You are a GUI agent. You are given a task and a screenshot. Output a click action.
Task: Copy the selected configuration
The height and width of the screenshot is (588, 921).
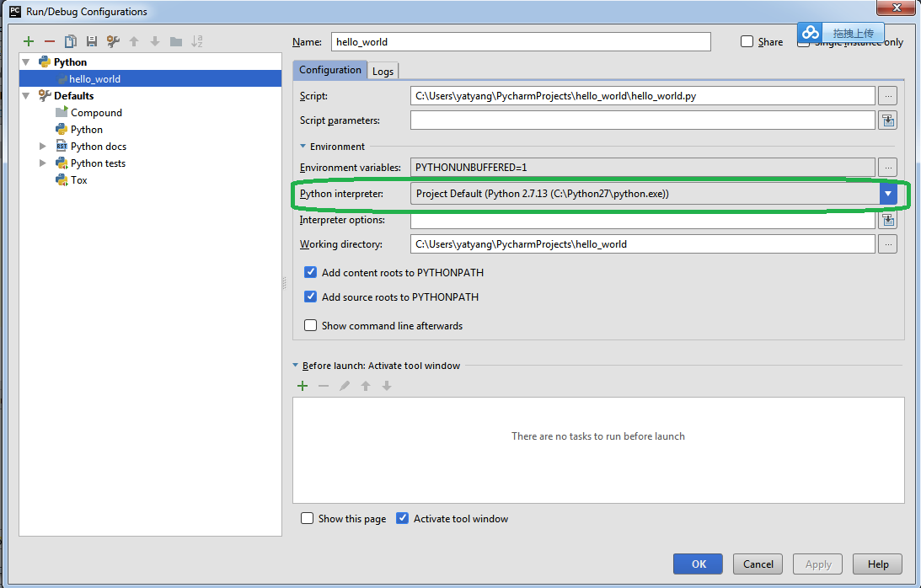tap(71, 41)
